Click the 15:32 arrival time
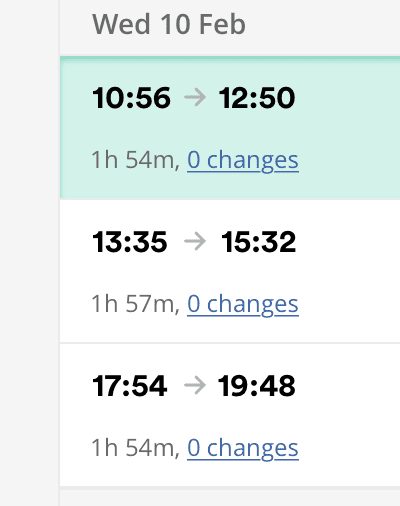This screenshot has height=506, width=400. pyautogui.click(x=258, y=242)
